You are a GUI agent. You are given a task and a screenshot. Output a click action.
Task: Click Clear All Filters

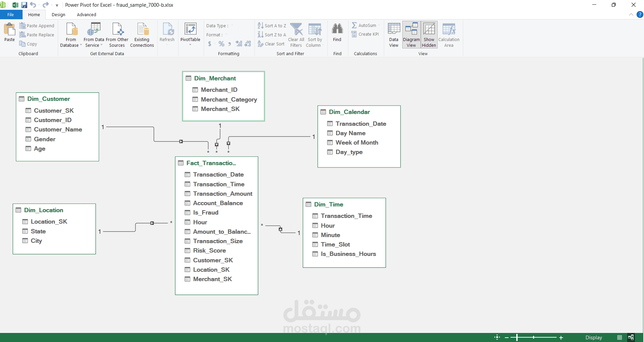(x=296, y=35)
